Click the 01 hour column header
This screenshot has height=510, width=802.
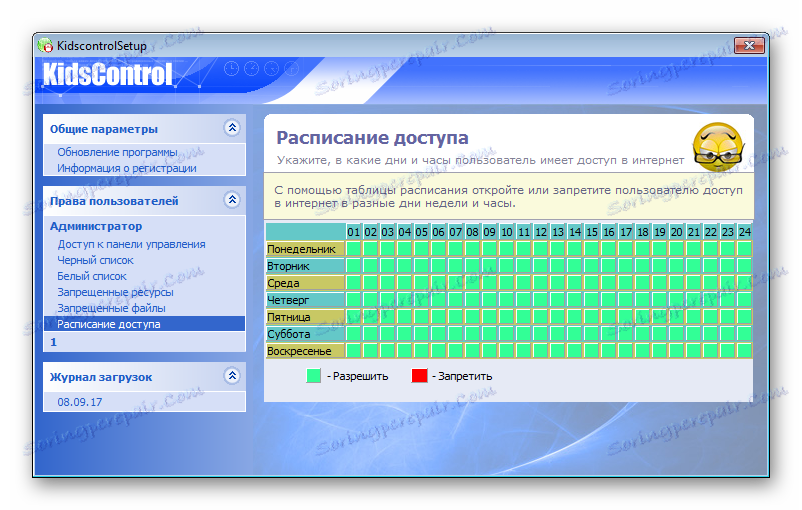coord(353,232)
